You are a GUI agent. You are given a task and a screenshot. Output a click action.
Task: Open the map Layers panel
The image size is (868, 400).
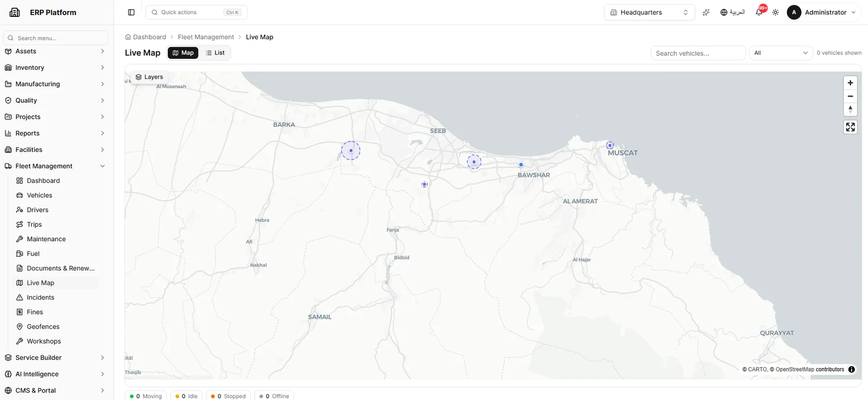[149, 77]
